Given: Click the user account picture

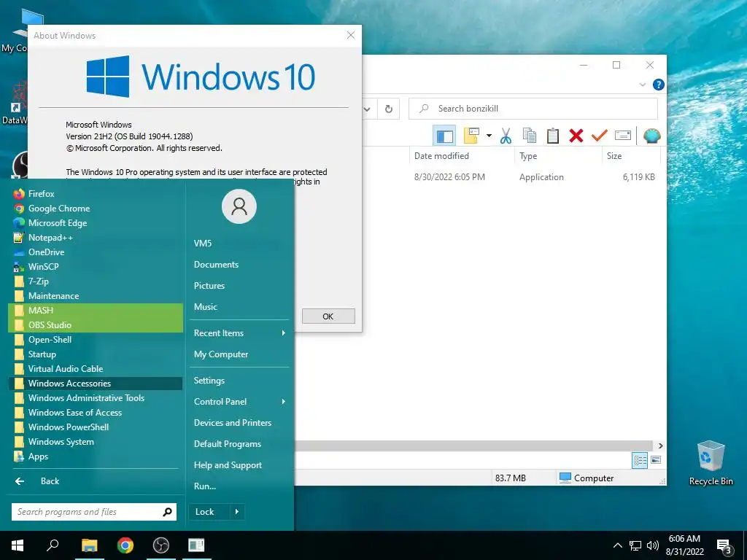Looking at the screenshot, I should tap(239, 206).
